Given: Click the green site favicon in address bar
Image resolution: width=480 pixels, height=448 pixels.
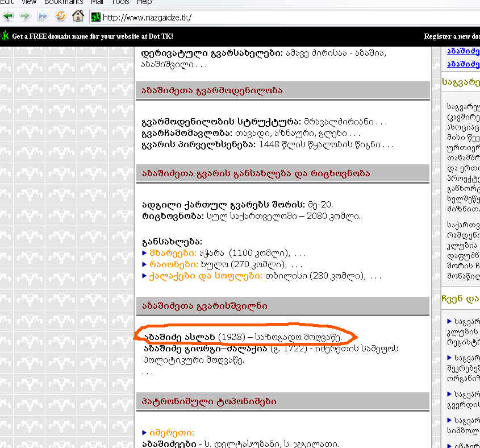Looking at the screenshot, I should click(x=96, y=17).
